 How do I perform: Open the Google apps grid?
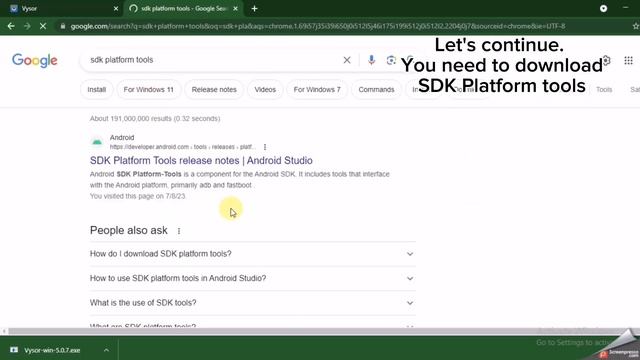point(628,60)
